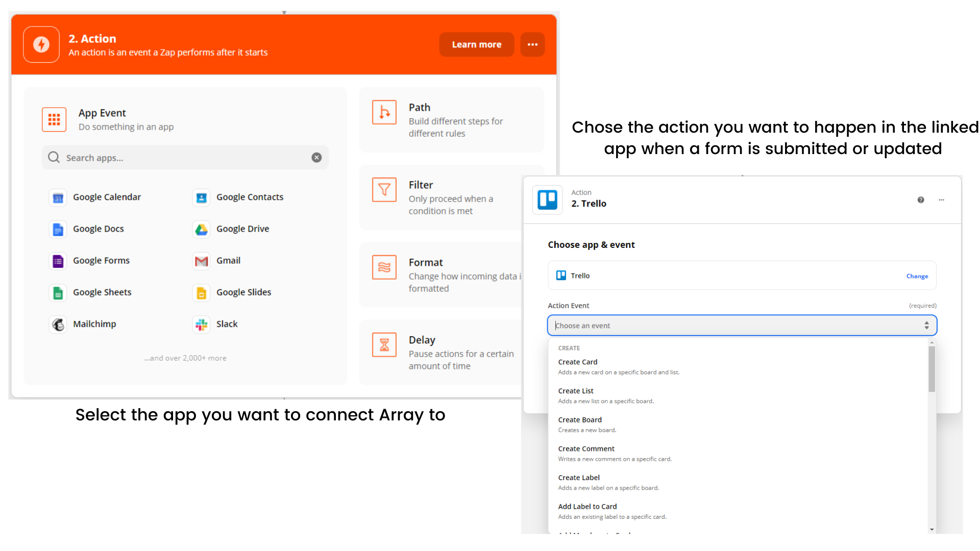Click the scrollbar down arrow in event list
The image size is (980, 551).
tap(932, 530)
